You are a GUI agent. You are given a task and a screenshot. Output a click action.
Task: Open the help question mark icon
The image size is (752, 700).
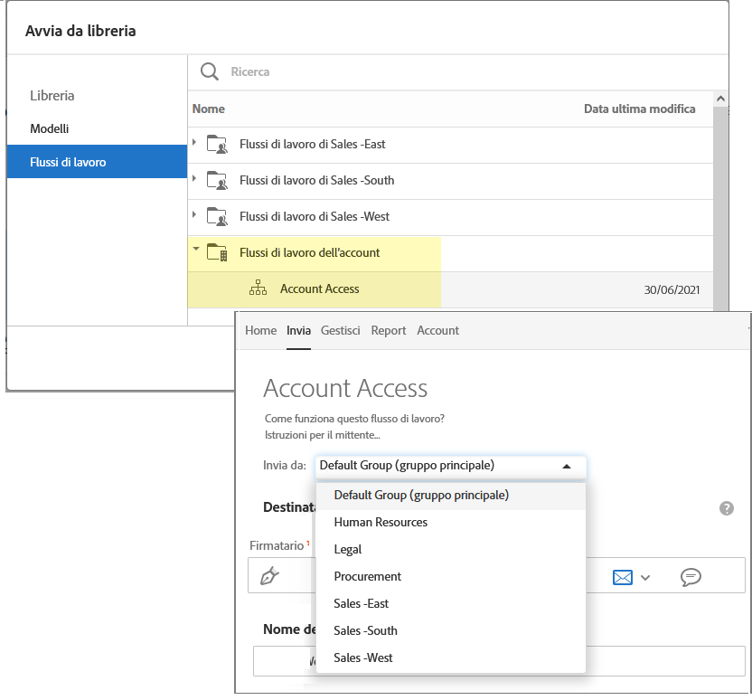coord(726,508)
